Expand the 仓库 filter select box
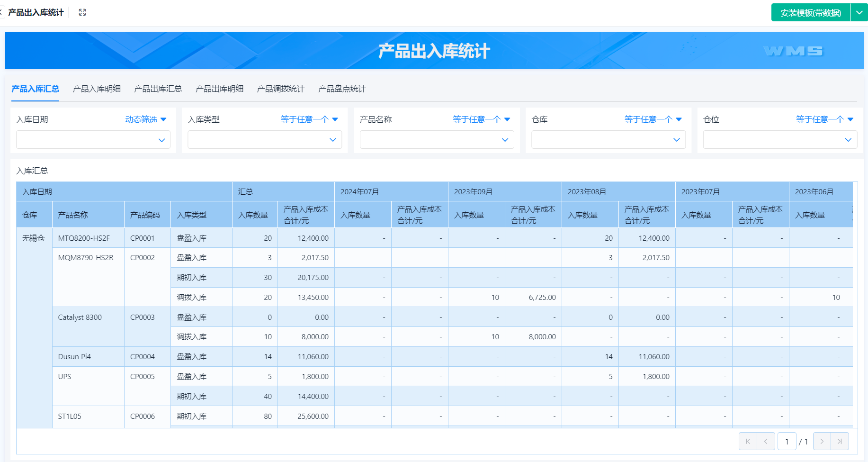Image resolution: width=868 pixels, height=462 pixels. pos(608,140)
